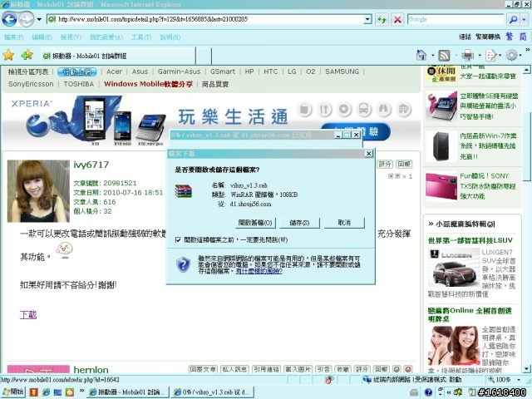The image size is (532, 399).
Task: Click the RSS feeds icon
Action: point(444,55)
